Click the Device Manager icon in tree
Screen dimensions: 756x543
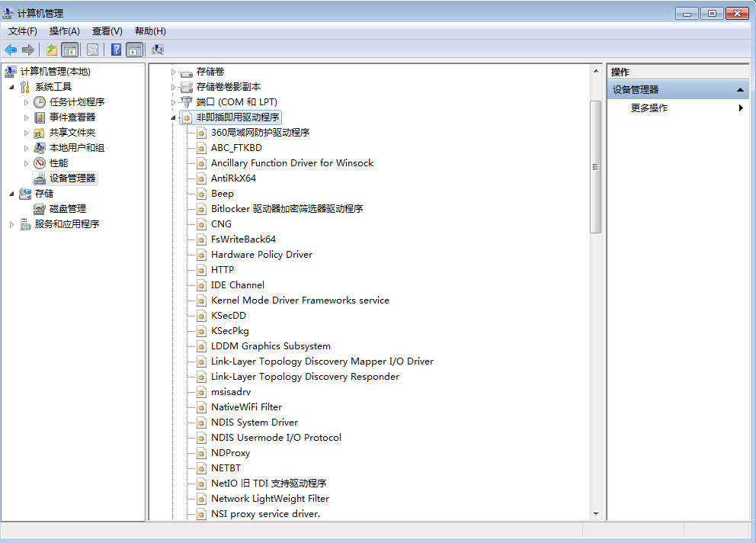click(x=40, y=178)
